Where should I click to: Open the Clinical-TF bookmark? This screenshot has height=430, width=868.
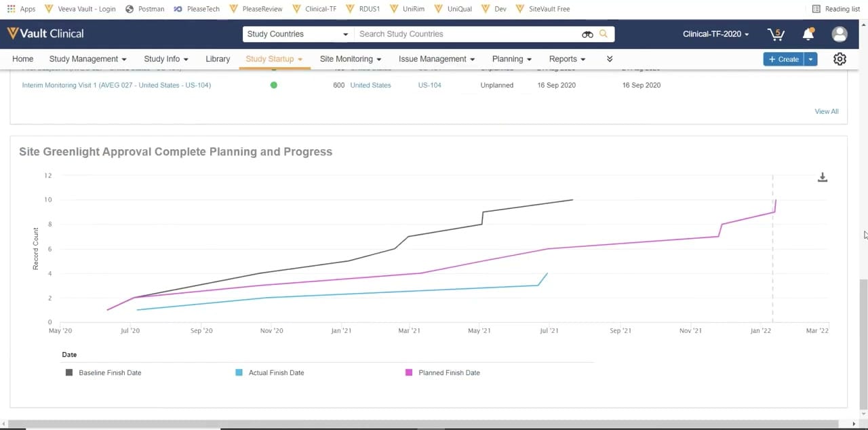click(315, 9)
